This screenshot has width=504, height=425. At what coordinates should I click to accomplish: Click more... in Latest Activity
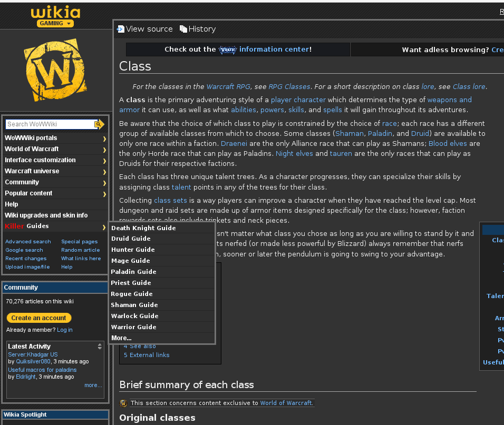click(x=93, y=385)
